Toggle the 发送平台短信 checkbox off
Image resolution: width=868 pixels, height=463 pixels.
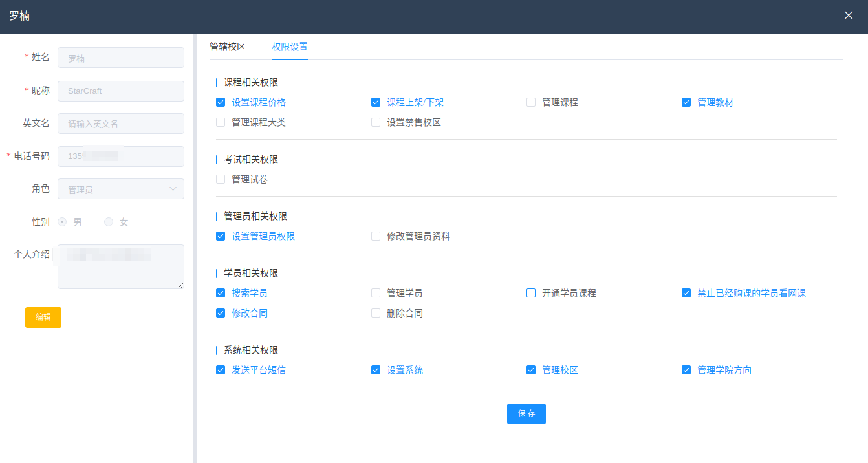(x=221, y=370)
